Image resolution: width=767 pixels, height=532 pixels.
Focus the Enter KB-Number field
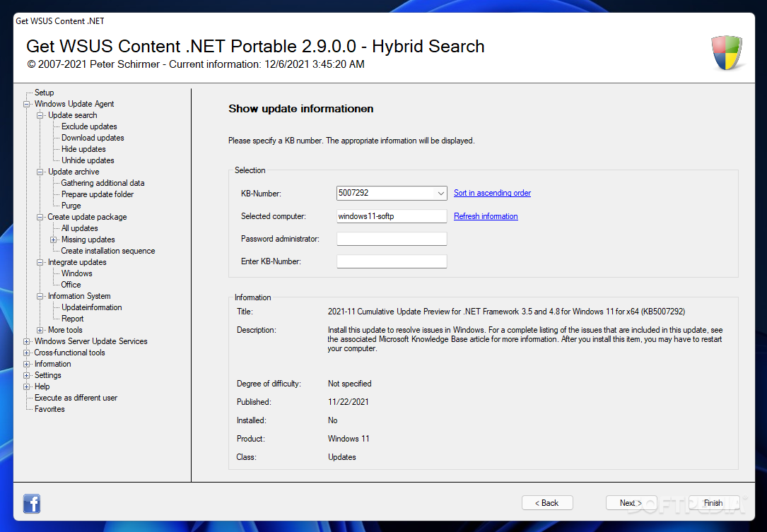coord(392,261)
